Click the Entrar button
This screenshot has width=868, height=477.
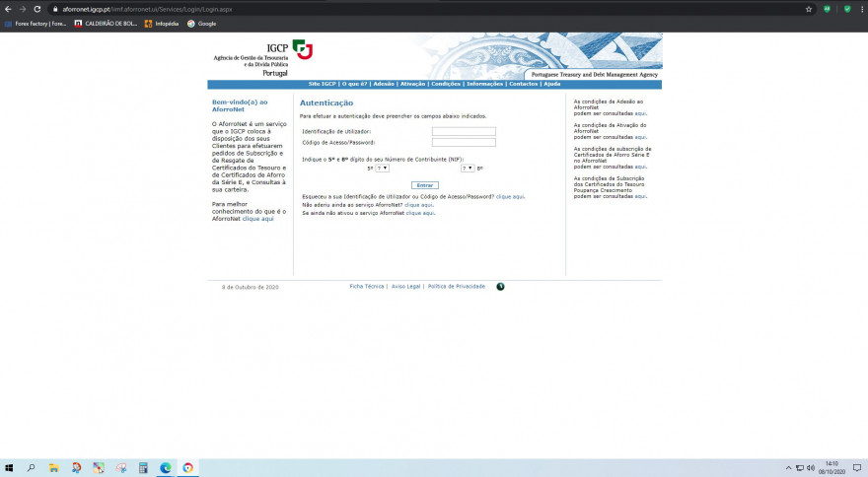click(x=424, y=185)
